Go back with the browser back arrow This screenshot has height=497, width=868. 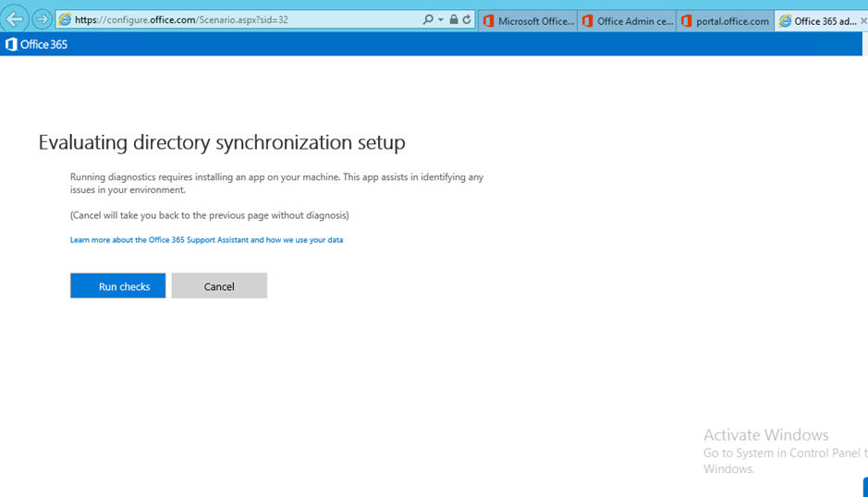click(x=15, y=18)
